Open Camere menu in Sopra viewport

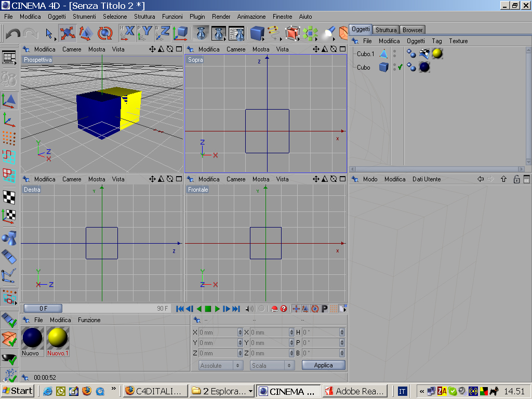(236, 49)
